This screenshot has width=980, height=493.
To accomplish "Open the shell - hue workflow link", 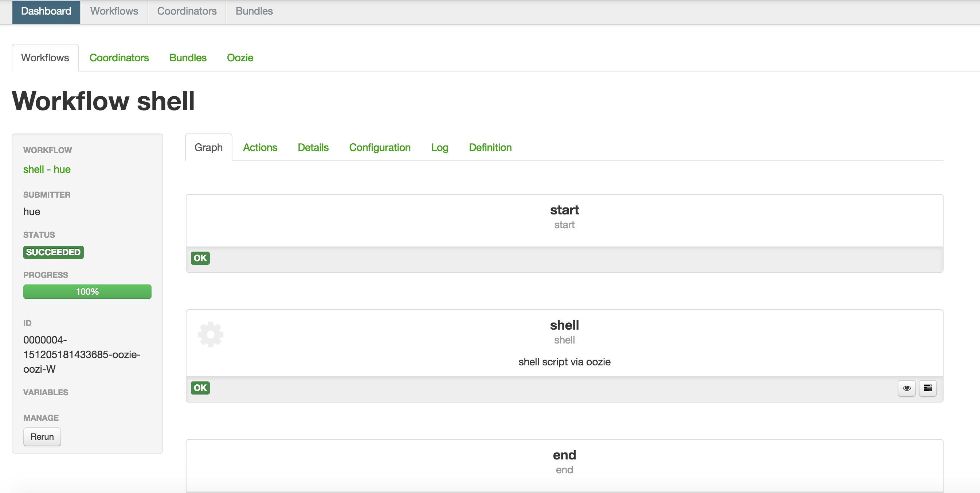I will [x=47, y=169].
